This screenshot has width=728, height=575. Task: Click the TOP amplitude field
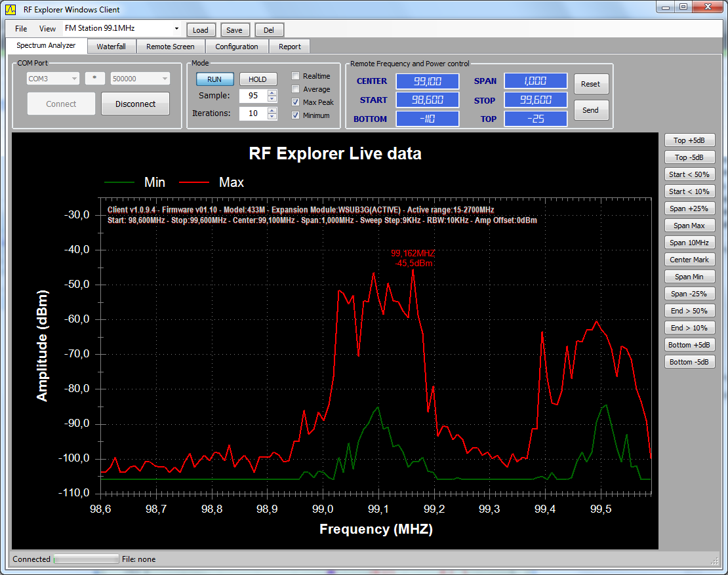pos(536,119)
